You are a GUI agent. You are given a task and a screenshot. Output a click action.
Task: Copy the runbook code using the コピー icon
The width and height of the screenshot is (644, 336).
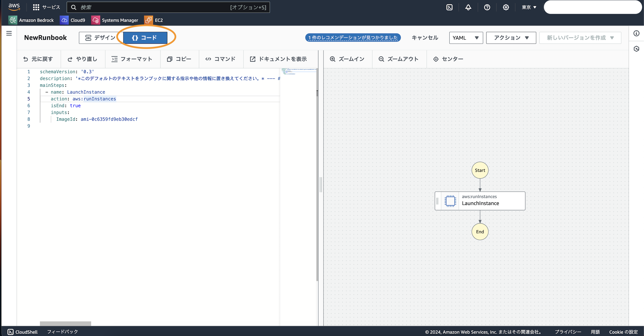pos(170,59)
